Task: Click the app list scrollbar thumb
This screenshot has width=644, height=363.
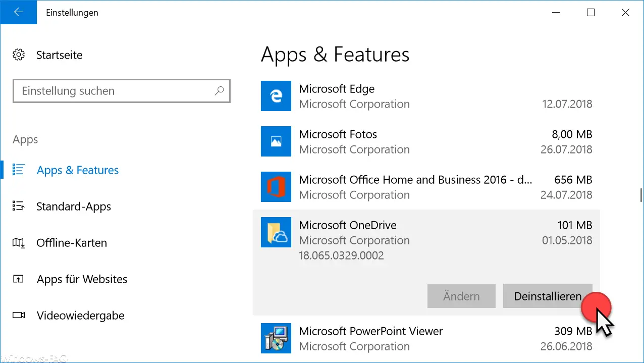Action: point(640,194)
